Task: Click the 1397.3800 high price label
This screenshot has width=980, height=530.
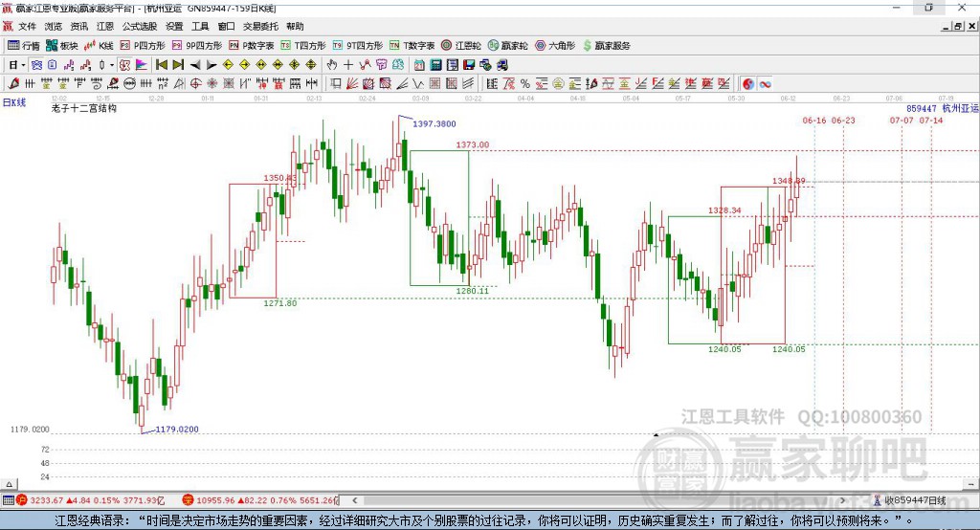Action: point(434,123)
